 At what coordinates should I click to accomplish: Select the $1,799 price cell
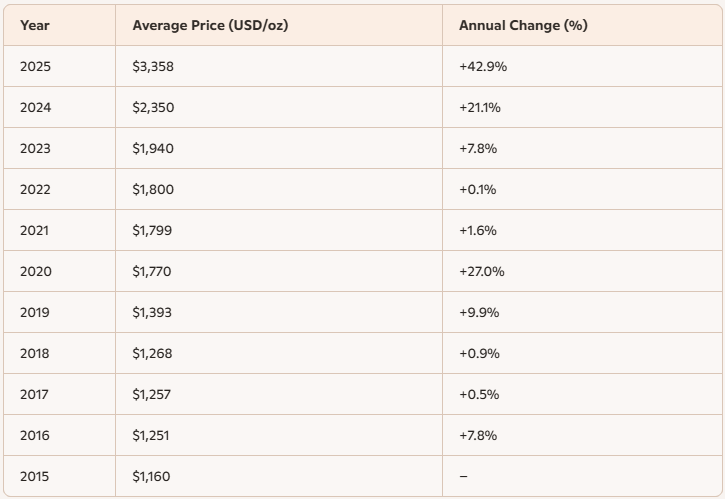click(x=152, y=230)
